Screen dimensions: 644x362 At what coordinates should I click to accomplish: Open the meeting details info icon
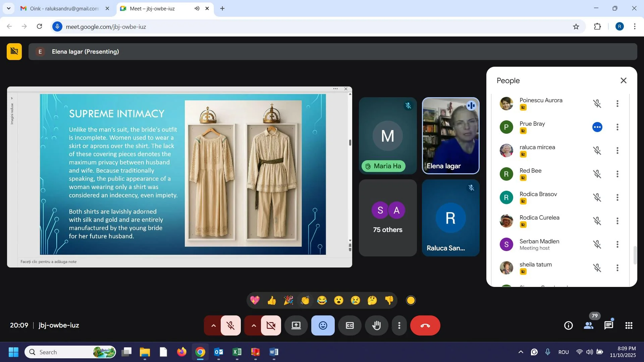click(x=568, y=325)
